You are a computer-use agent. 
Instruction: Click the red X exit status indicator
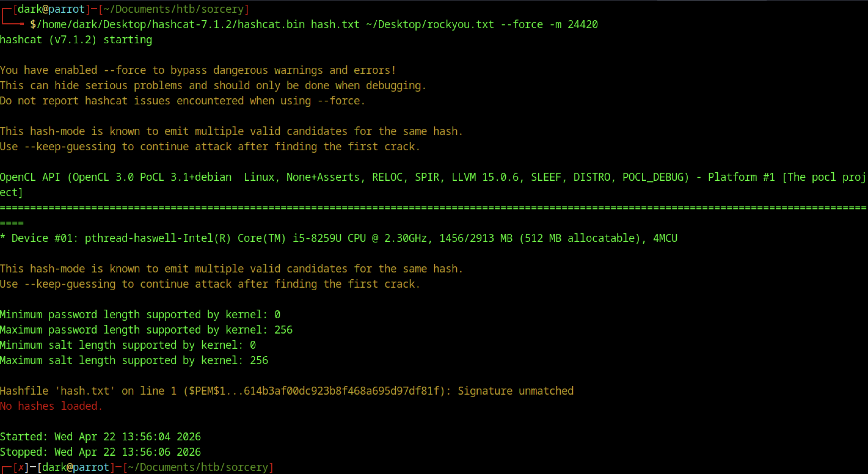(21, 468)
